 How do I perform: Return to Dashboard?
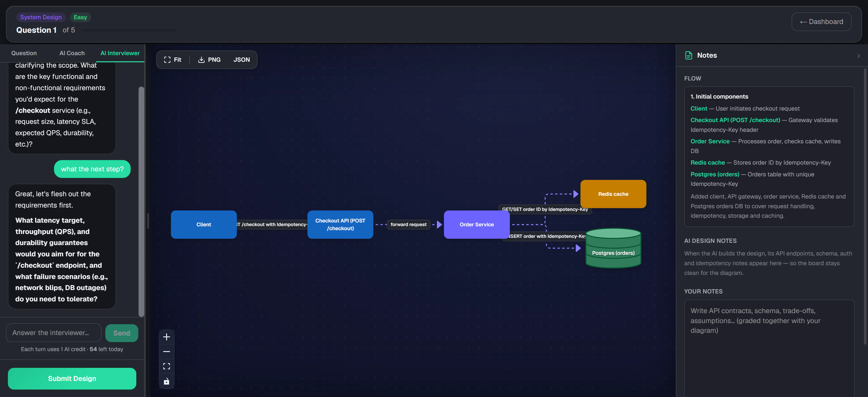[x=821, y=21]
